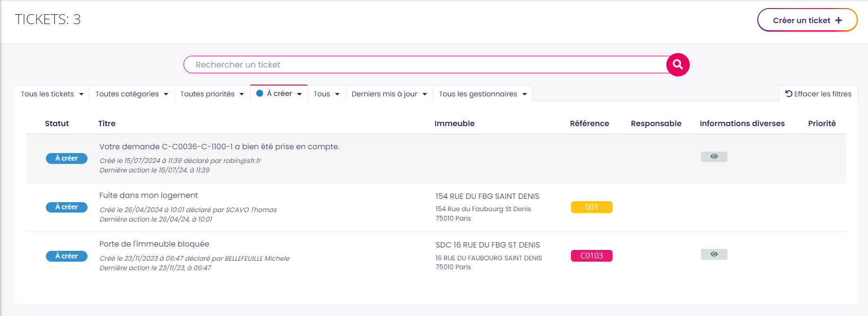Expand the Toutes catégories filter

click(132, 94)
